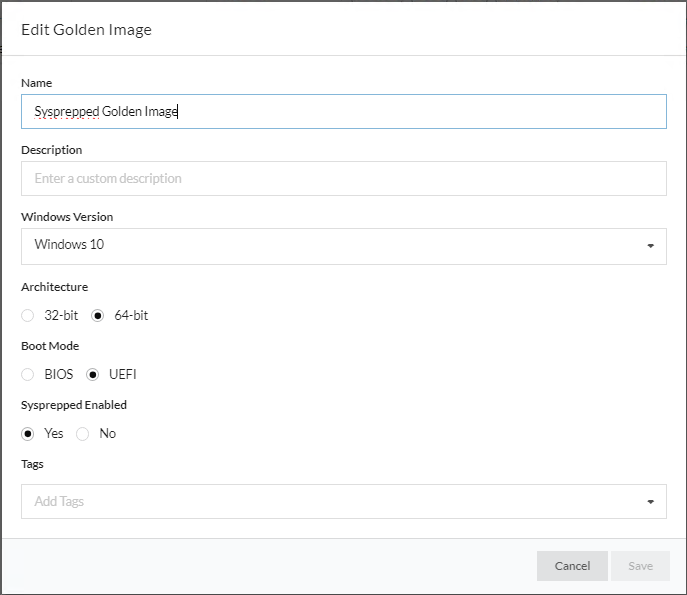Click the Windows Version label
Screen dimensions: 687x595
67,217
